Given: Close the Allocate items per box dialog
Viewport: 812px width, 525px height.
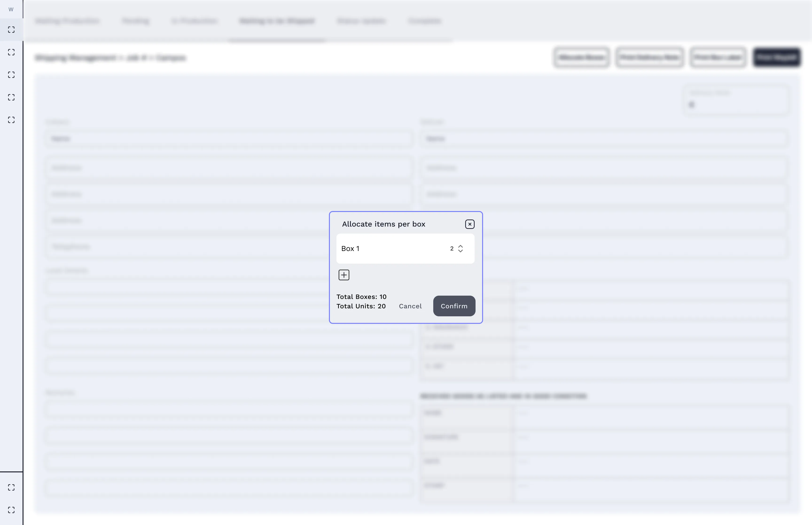Looking at the screenshot, I should tap(469, 224).
